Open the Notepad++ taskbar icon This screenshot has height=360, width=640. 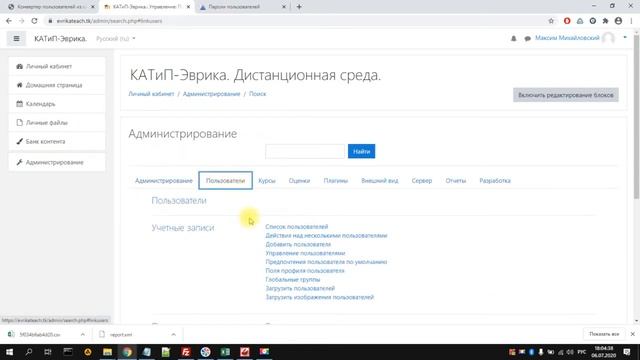pyautogui.click(x=166, y=352)
